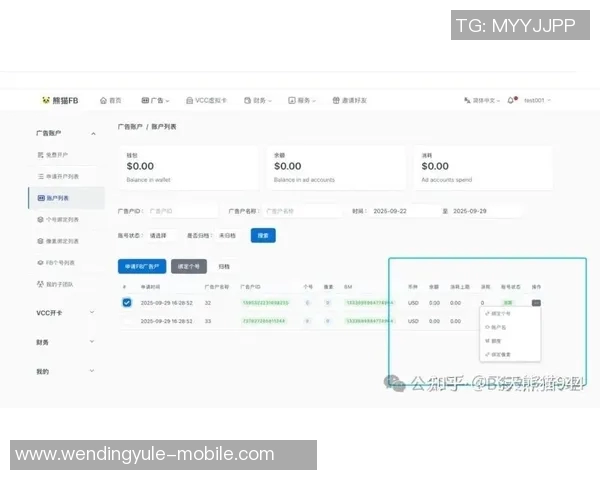Uncheck the checkbox for row 32
Screen dimensions: 600x480
point(127,302)
